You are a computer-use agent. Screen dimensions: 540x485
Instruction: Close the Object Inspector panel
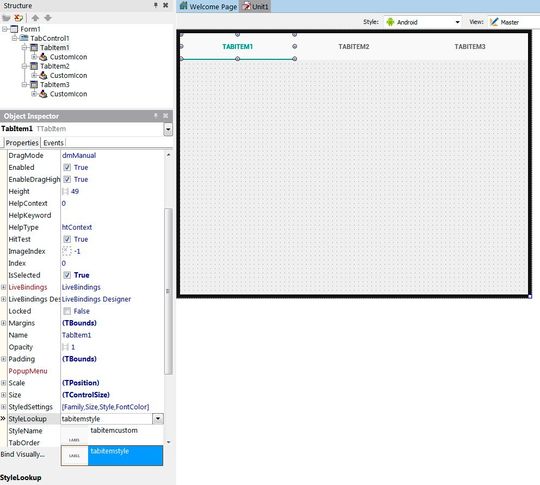pyautogui.click(x=166, y=116)
